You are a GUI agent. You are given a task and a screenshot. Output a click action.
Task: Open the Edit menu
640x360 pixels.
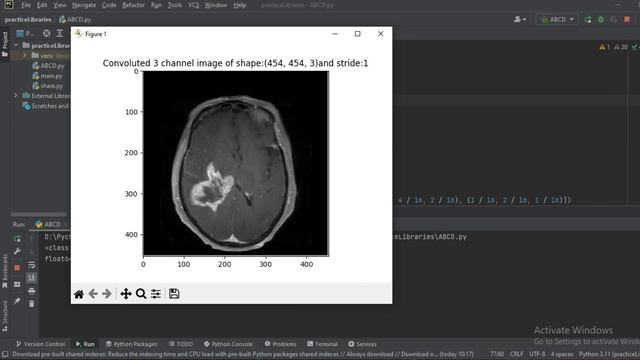pos(42,5)
